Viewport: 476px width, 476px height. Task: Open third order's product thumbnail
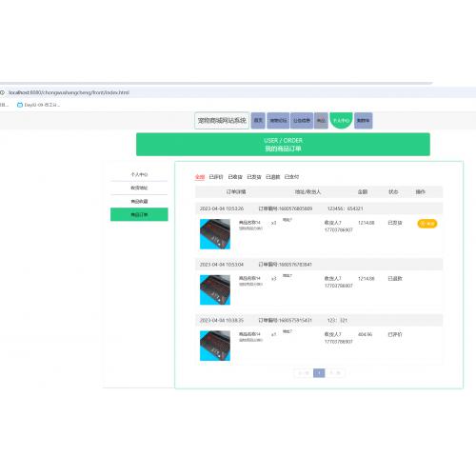coord(215,346)
